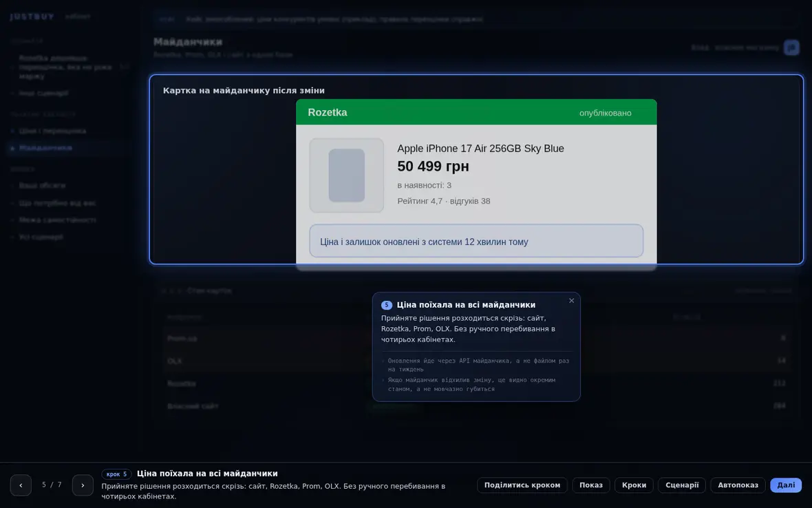This screenshot has height=508, width=812.
Task: Click the 5 / 7 step counter
Action: 52,485
